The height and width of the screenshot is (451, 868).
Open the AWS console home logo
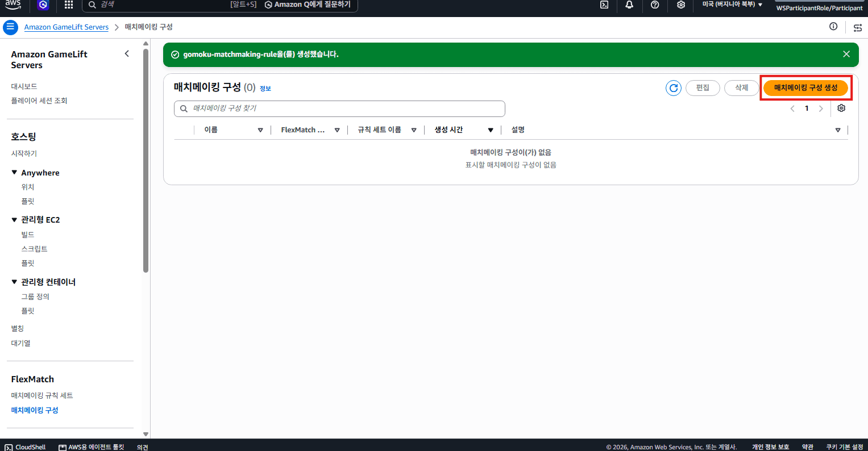tap(13, 5)
